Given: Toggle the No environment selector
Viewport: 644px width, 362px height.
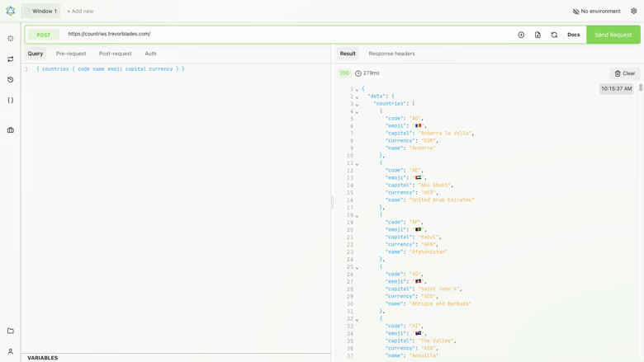Looking at the screenshot, I should point(596,11).
